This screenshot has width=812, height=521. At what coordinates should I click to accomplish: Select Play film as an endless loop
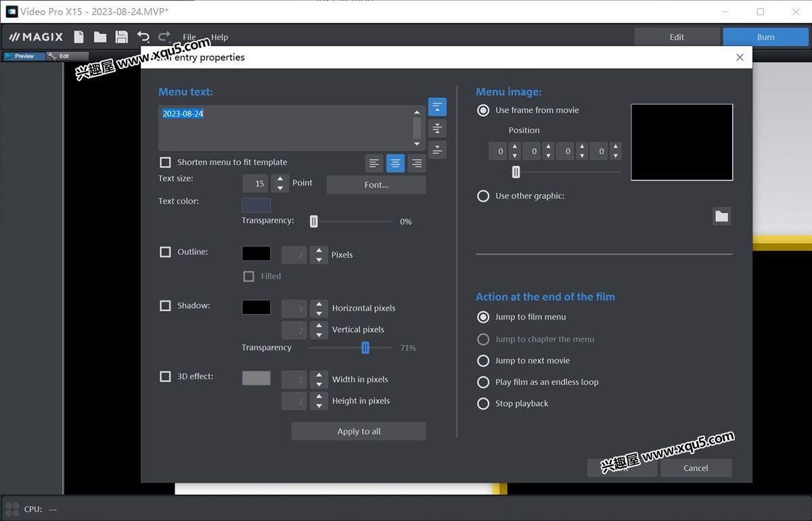pyautogui.click(x=483, y=382)
